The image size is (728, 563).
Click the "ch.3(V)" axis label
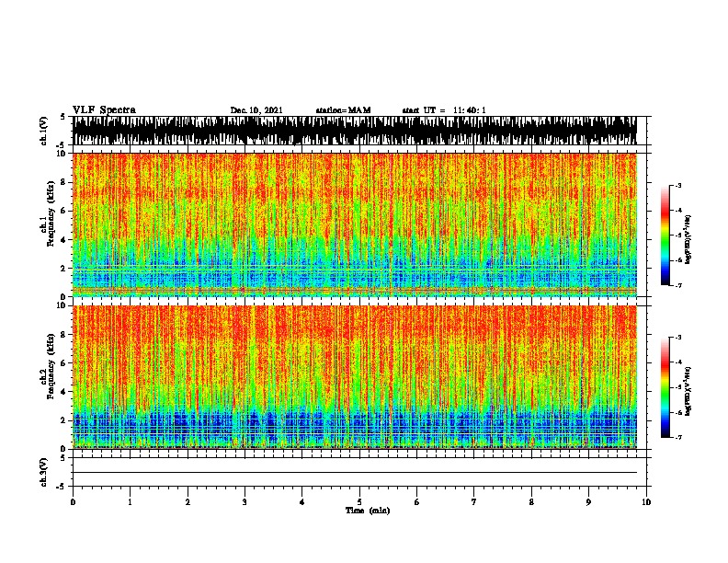pyautogui.click(x=44, y=472)
